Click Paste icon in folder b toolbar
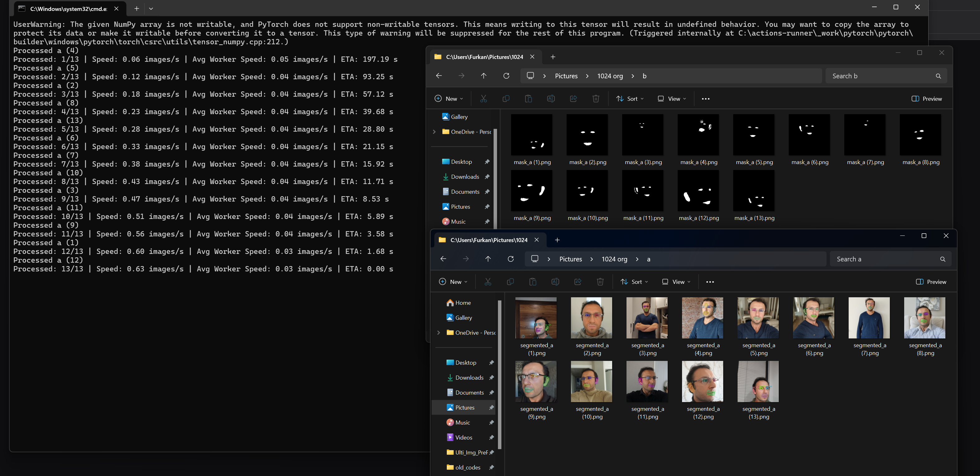 pyautogui.click(x=528, y=99)
